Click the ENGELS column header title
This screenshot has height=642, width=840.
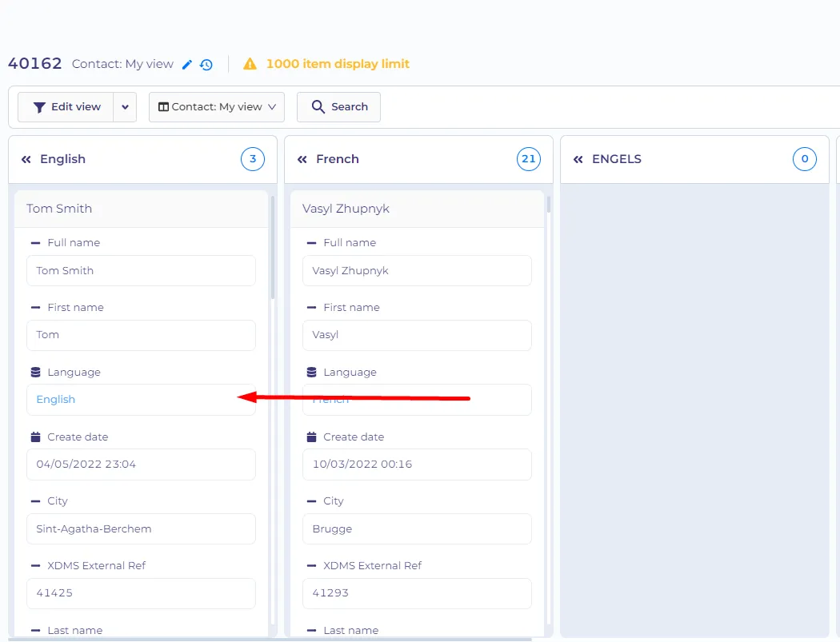[617, 159]
